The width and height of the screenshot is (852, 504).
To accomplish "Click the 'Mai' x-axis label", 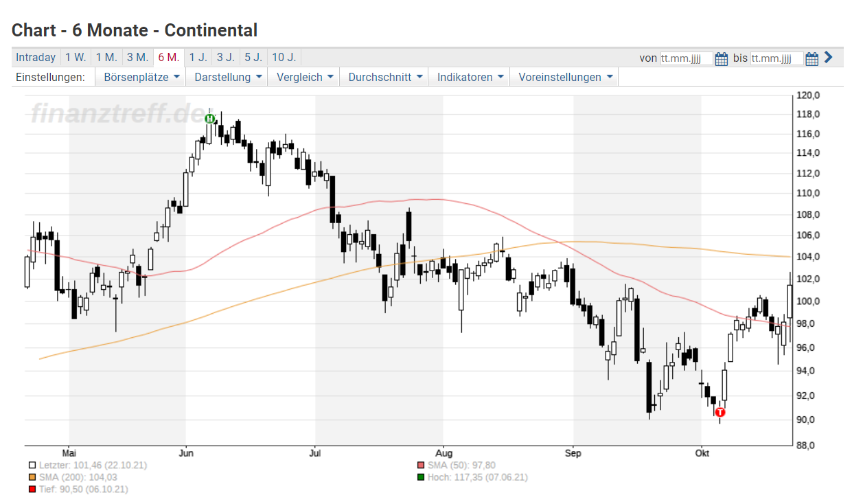I will [x=69, y=453].
